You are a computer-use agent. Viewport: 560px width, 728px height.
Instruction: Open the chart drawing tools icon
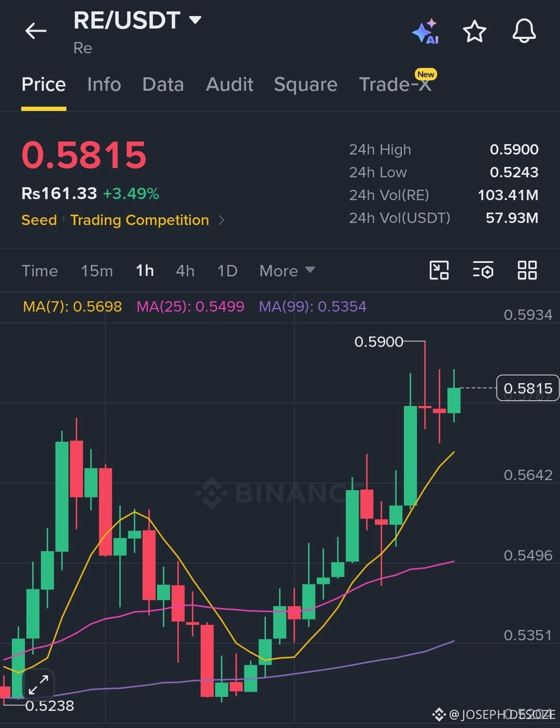pyautogui.click(x=439, y=270)
